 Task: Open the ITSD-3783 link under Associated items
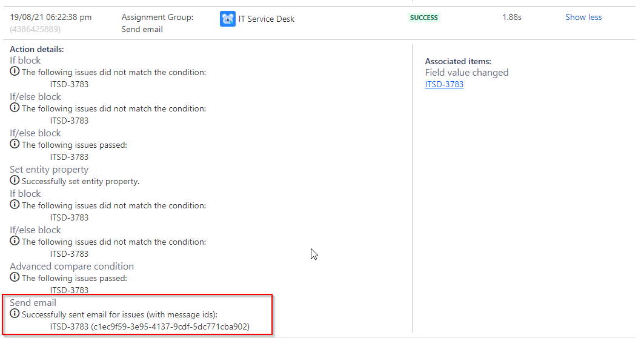click(444, 84)
